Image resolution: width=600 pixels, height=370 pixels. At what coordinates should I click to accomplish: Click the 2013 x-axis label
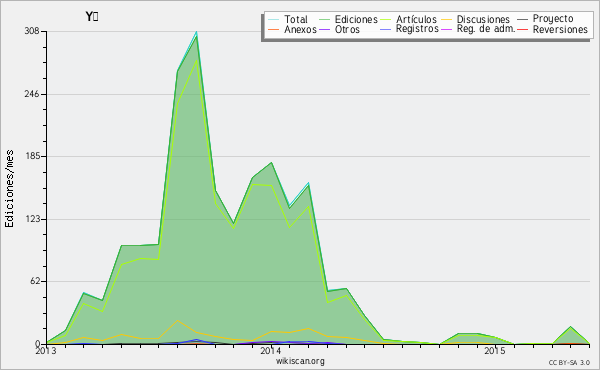(x=46, y=351)
